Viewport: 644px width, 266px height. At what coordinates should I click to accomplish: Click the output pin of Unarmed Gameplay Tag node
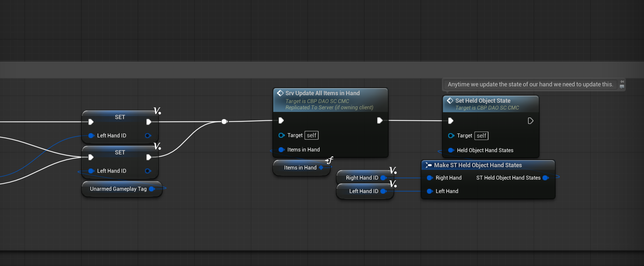click(x=152, y=189)
